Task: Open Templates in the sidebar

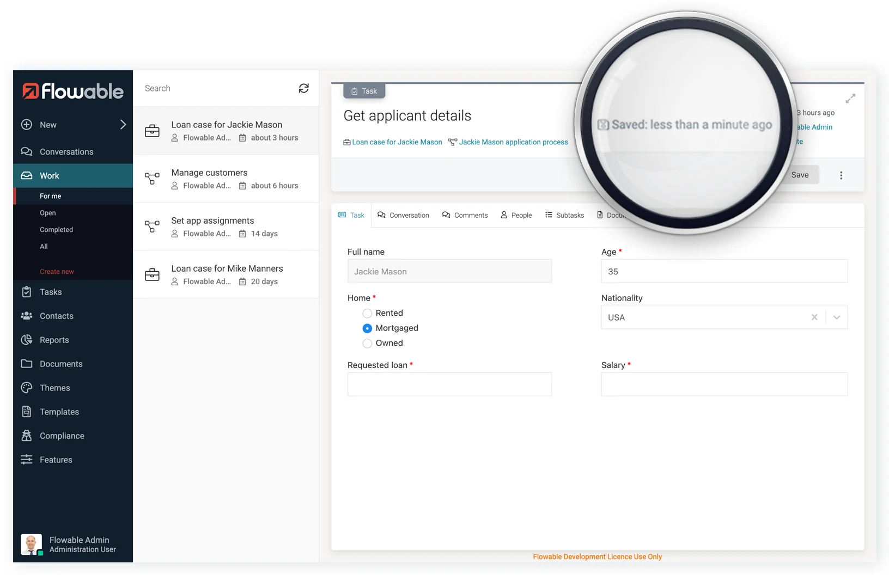Action: [x=73, y=412]
